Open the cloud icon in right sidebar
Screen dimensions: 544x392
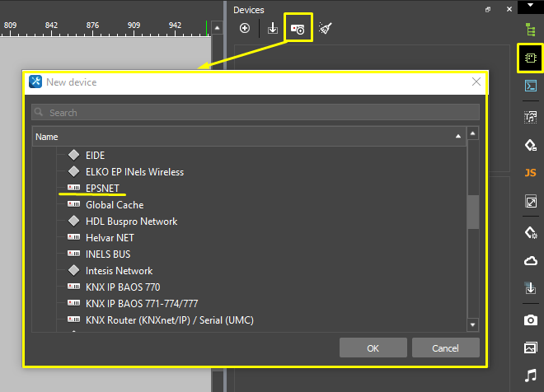pyautogui.click(x=530, y=261)
